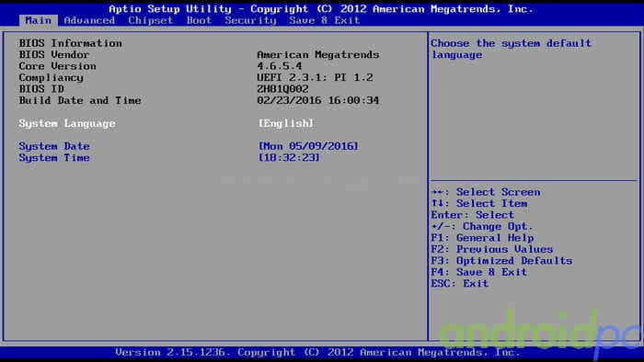Select the System Language setting label

67,123
